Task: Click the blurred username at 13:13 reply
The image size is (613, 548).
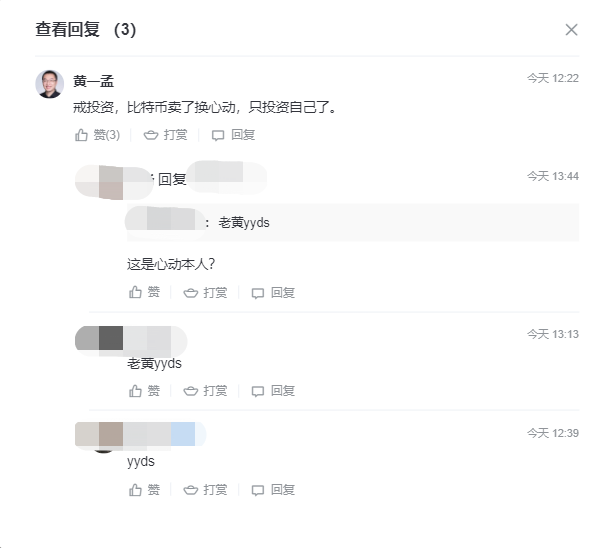Action: (x=130, y=338)
